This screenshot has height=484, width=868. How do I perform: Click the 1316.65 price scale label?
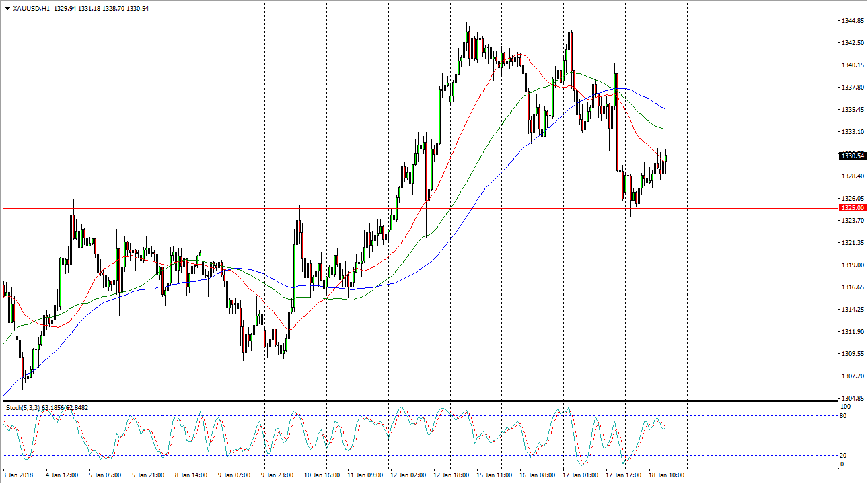852,287
